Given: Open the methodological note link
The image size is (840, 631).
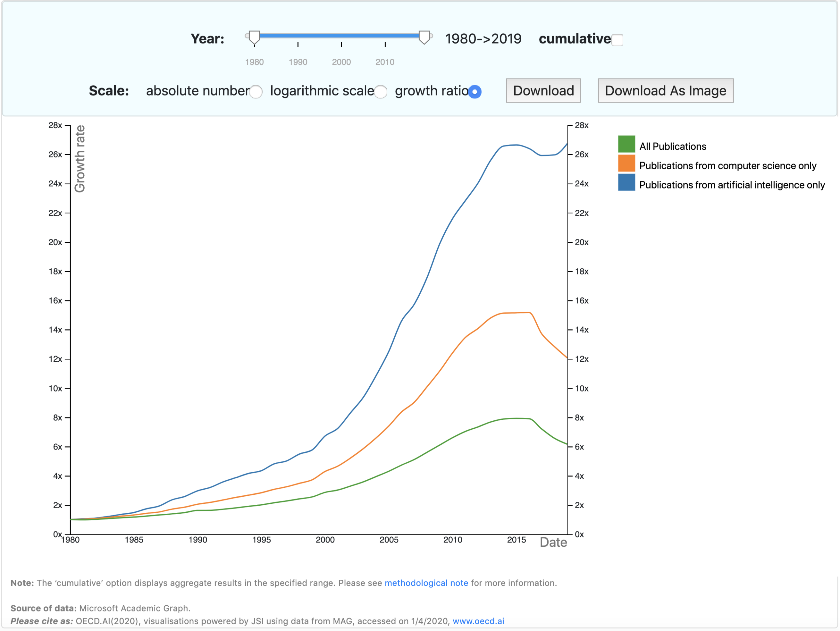Looking at the screenshot, I should click(x=426, y=583).
